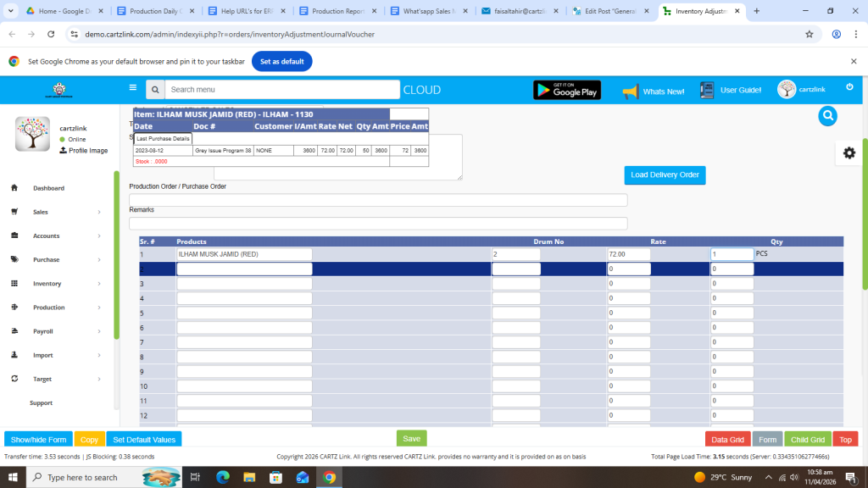Open Dashboard from the sidebar
The height and width of the screenshot is (488, 868).
click(x=48, y=188)
